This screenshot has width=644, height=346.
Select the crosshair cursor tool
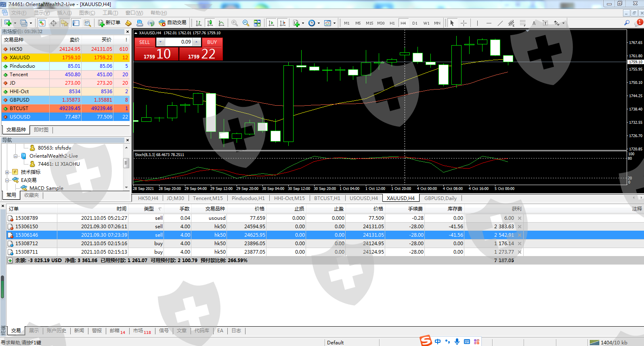[464, 23]
